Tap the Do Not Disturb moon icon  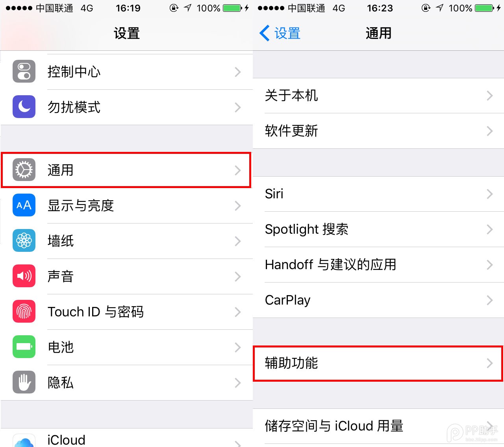[24, 107]
